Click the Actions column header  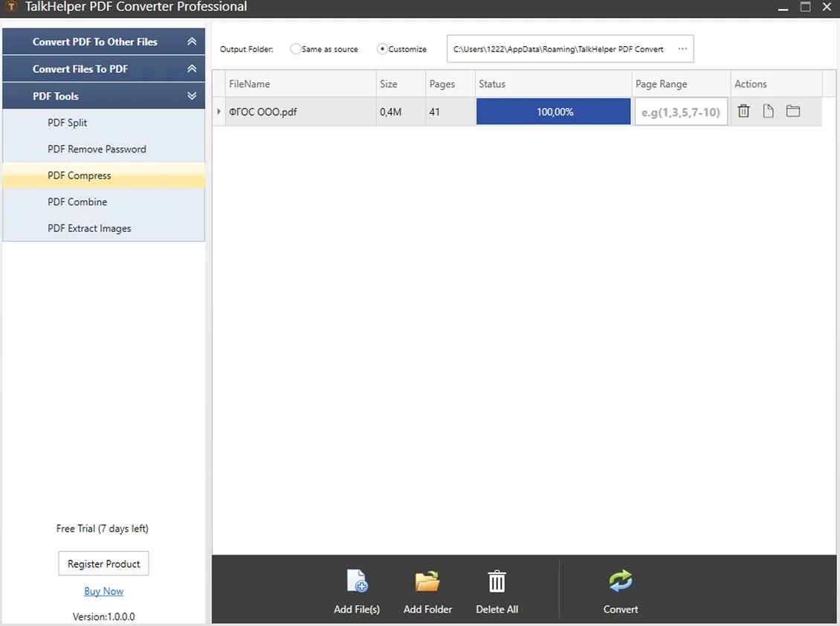[x=776, y=84]
